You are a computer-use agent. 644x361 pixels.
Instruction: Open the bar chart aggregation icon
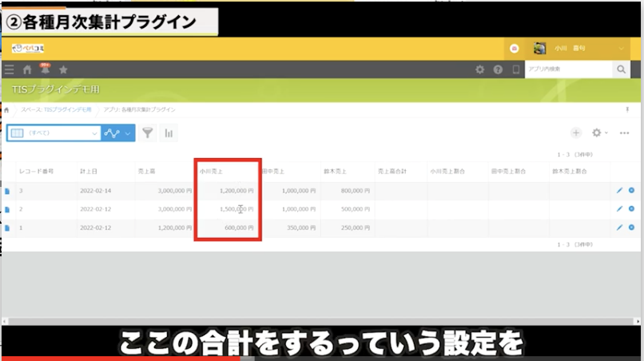(169, 133)
